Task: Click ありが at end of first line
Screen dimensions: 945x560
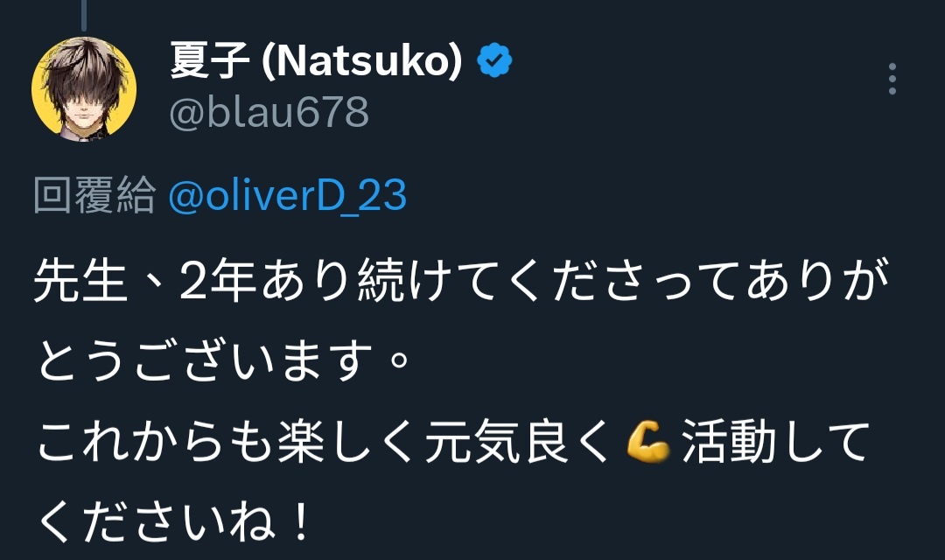Action: [818, 280]
